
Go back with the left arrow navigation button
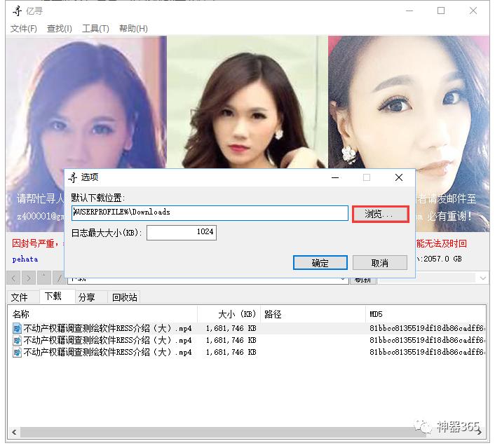(x=13, y=278)
